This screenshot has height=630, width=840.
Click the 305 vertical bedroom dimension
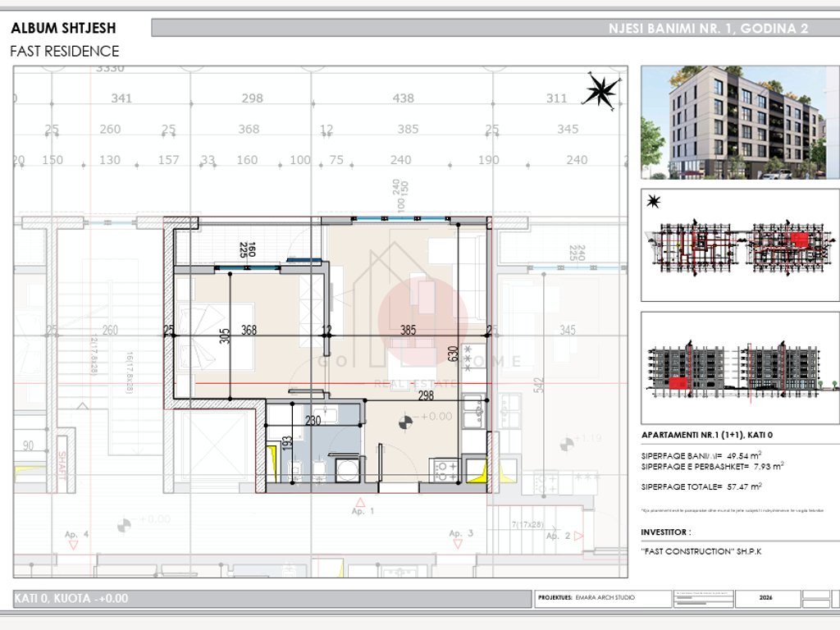point(225,336)
